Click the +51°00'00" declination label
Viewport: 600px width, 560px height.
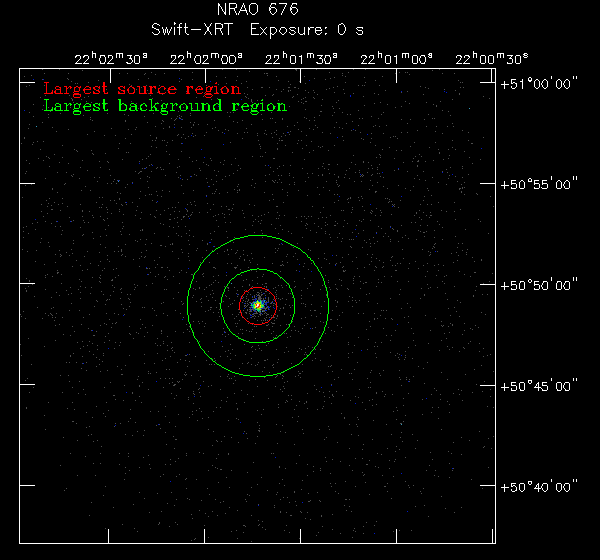click(x=539, y=84)
